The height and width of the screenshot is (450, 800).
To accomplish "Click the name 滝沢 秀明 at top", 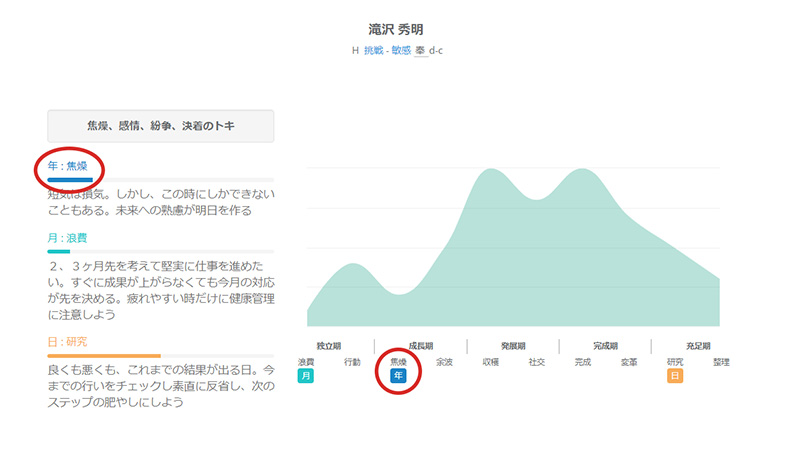I will pos(396,30).
